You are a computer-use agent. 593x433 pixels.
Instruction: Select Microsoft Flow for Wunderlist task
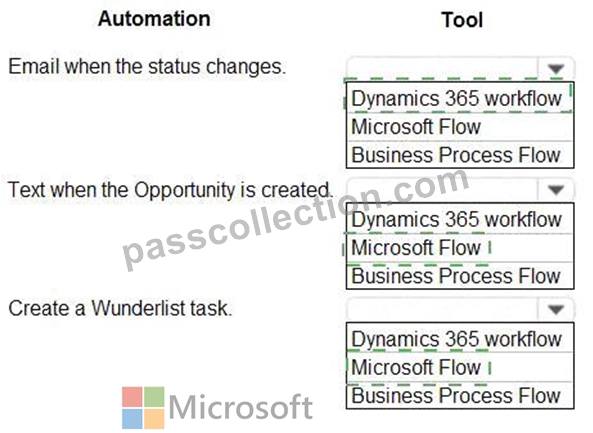(x=459, y=367)
